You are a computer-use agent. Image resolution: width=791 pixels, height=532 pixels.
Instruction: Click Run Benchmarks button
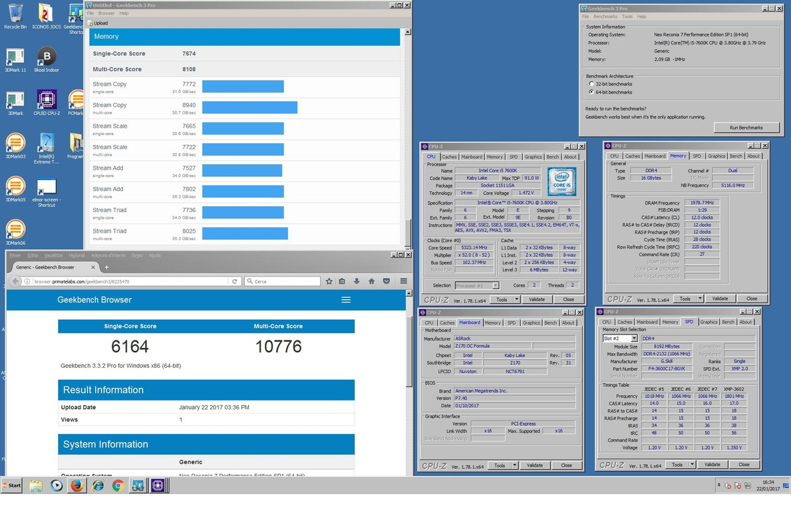click(746, 128)
